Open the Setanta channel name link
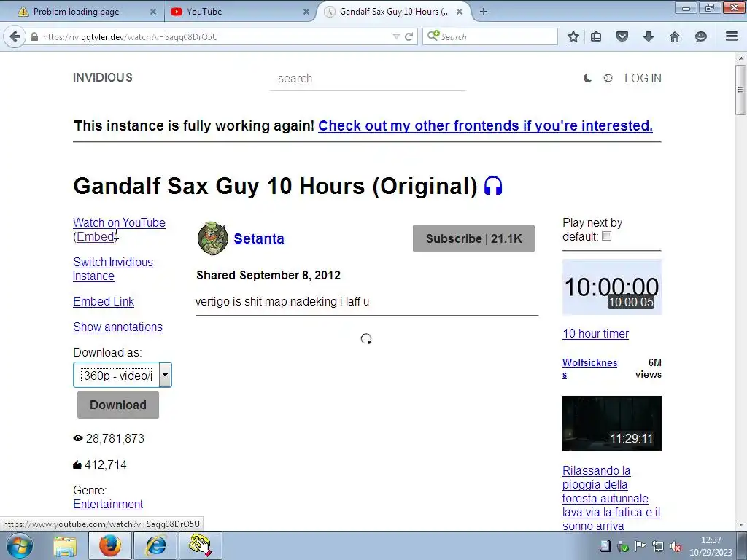The height and width of the screenshot is (560, 747). point(259,238)
